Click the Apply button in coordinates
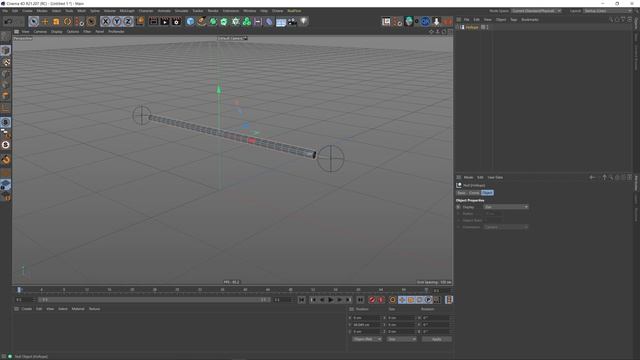This screenshot has width=640, height=360. coord(436,339)
